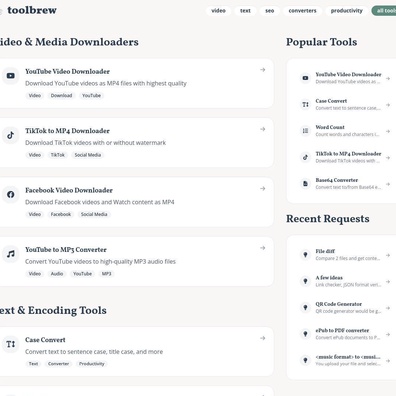
Task: Click Word Count icon in Popular Tools
Action: point(305,131)
